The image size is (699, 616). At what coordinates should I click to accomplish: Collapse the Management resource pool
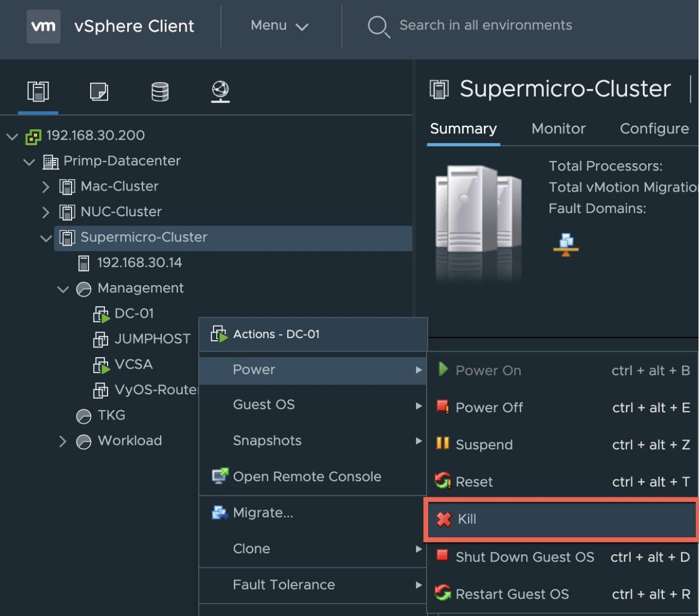point(63,289)
